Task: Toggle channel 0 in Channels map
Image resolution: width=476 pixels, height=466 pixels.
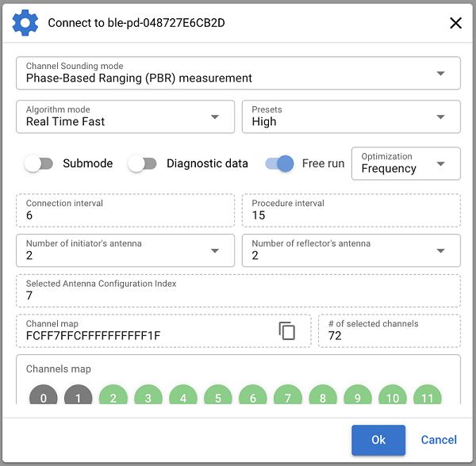Action: (44, 397)
